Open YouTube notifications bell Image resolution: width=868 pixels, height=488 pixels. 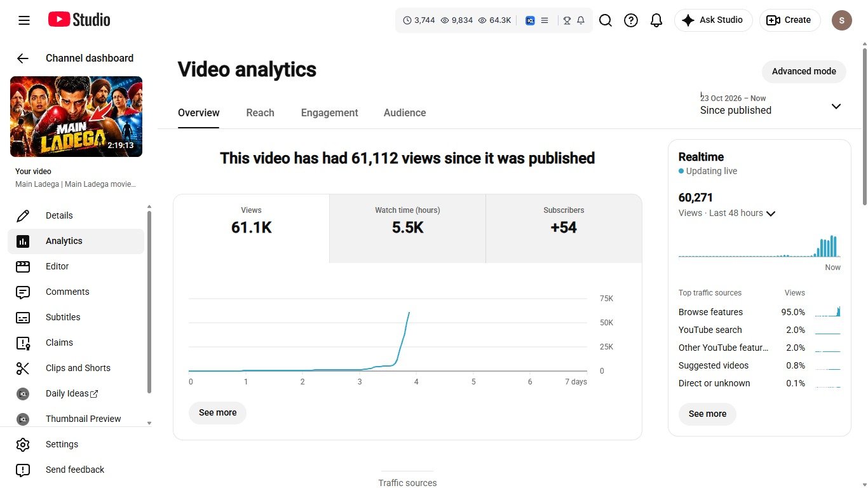656,20
